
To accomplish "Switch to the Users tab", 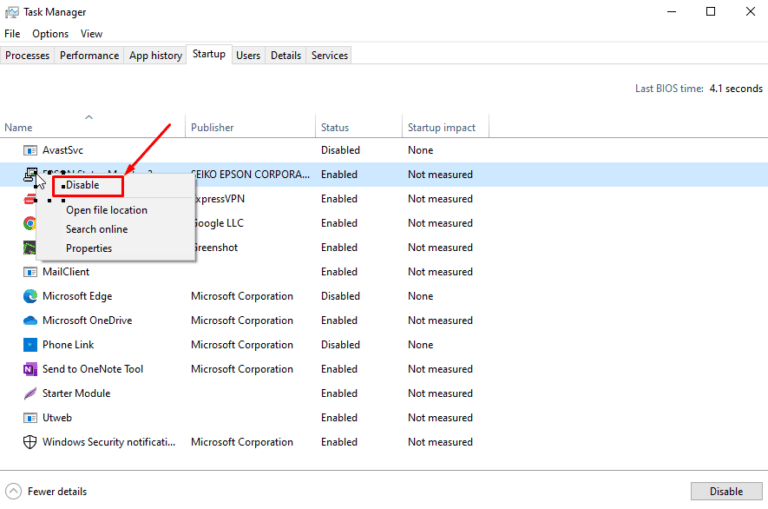I will click(248, 55).
